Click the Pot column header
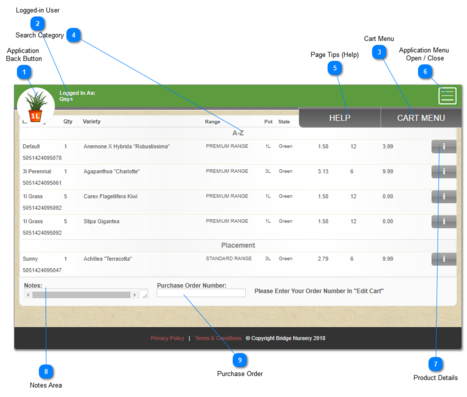This screenshot has height=397, width=467. (268, 122)
